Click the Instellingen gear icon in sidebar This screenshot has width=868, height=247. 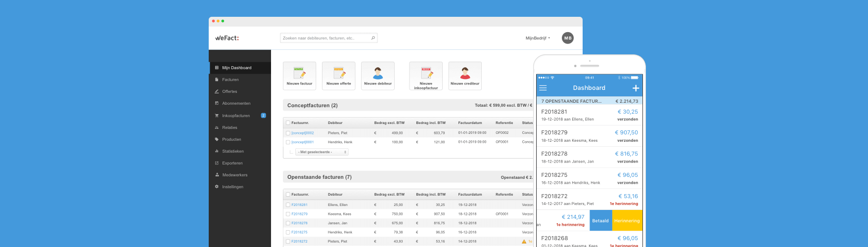(217, 187)
